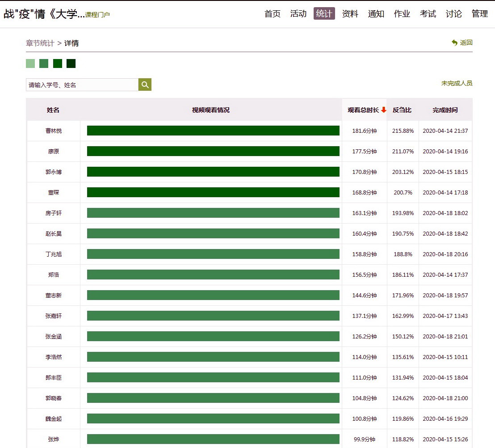The height and width of the screenshot is (448, 495).
Task: Open the 考试 menu item
Action: tap(428, 14)
